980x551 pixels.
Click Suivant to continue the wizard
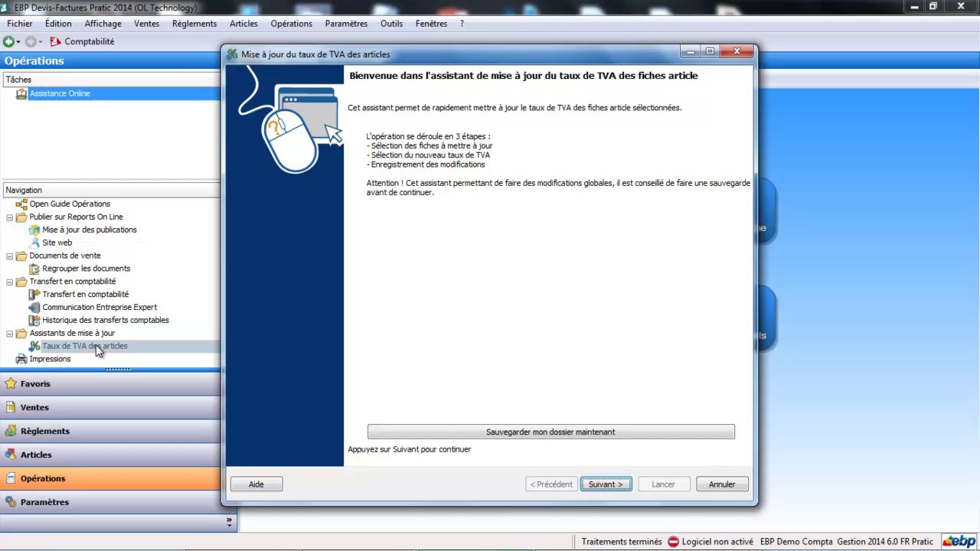(x=606, y=484)
